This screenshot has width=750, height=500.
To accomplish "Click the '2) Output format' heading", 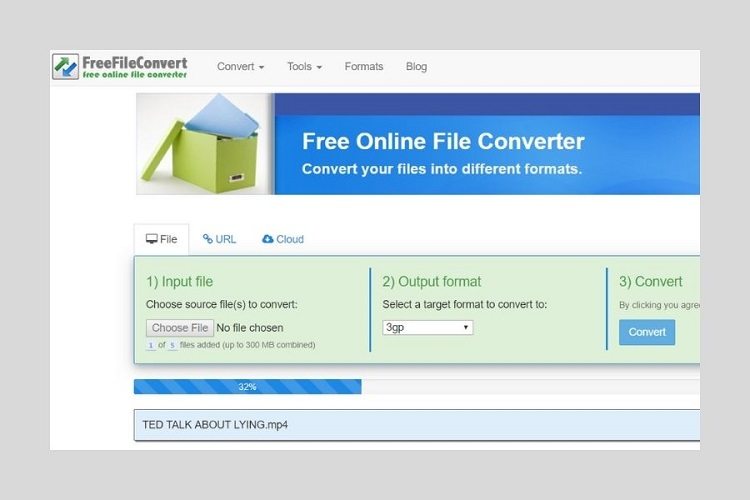I will tap(432, 282).
